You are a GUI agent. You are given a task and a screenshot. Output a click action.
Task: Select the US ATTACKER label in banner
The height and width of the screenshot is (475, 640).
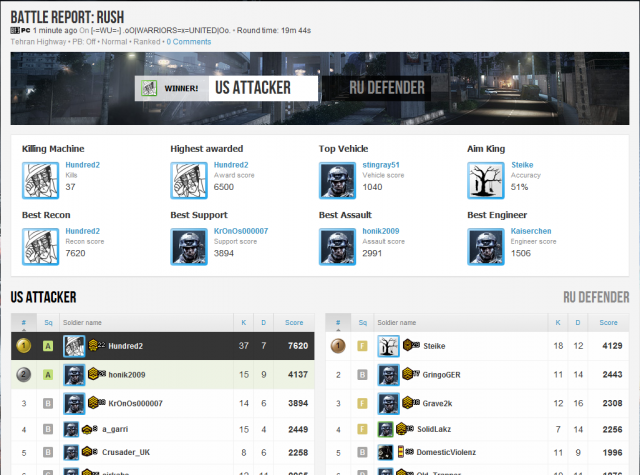click(252, 88)
